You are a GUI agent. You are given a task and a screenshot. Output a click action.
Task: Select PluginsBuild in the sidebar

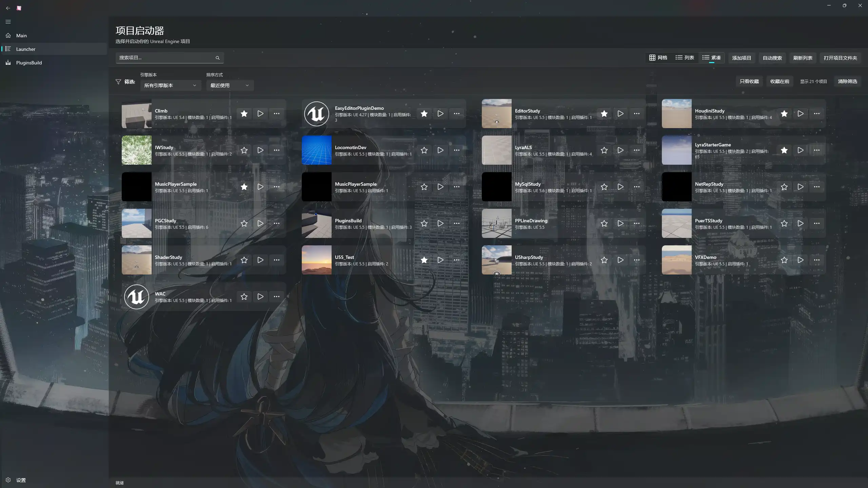point(29,63)
